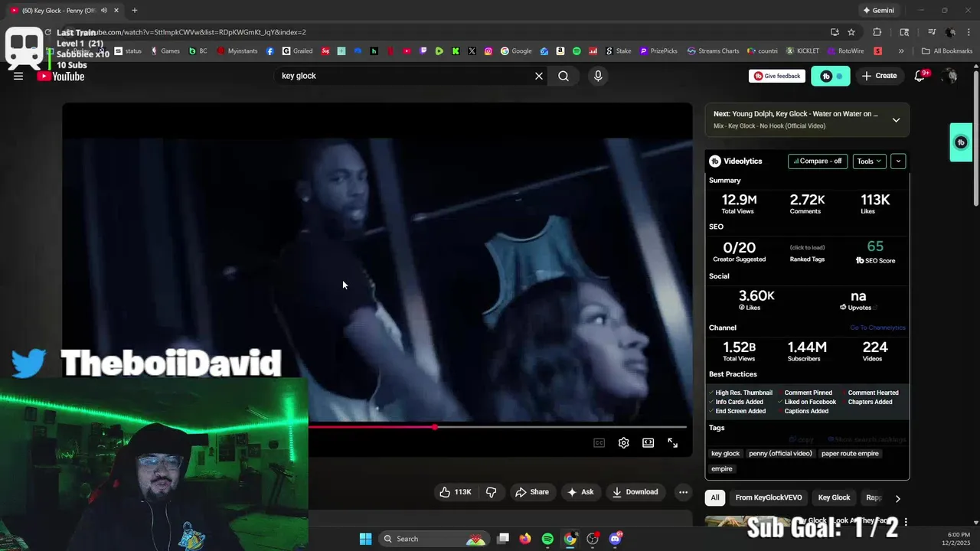Select the 'penny (official video)' tag
980x551 pixels.
tap(780, 454)
